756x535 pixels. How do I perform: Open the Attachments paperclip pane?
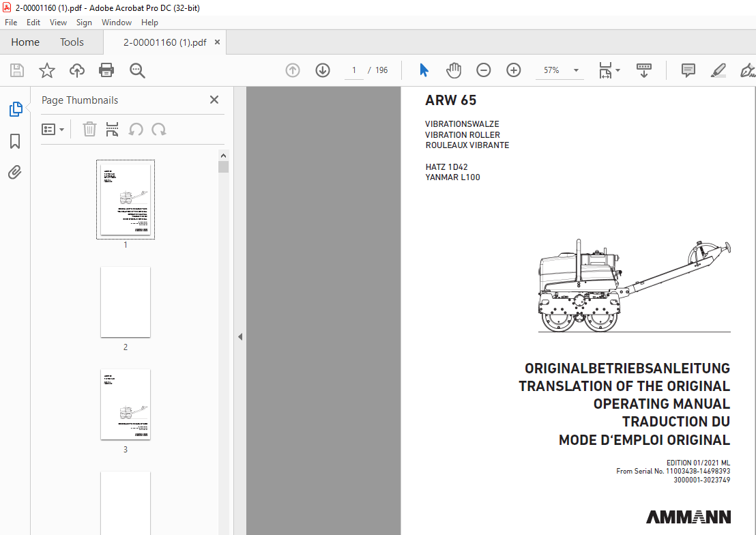15,172
